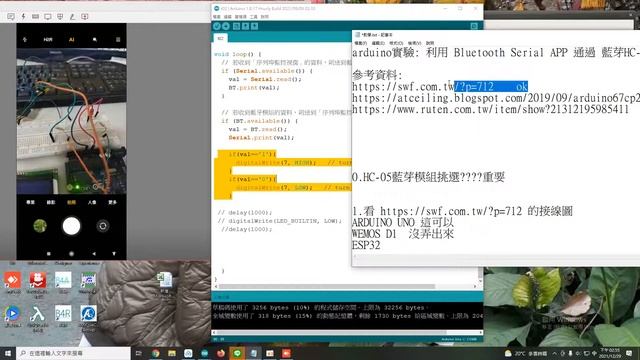Select the 錄影 video camera mode
Screen dimensions: 640x360
(x=51, y=202)
